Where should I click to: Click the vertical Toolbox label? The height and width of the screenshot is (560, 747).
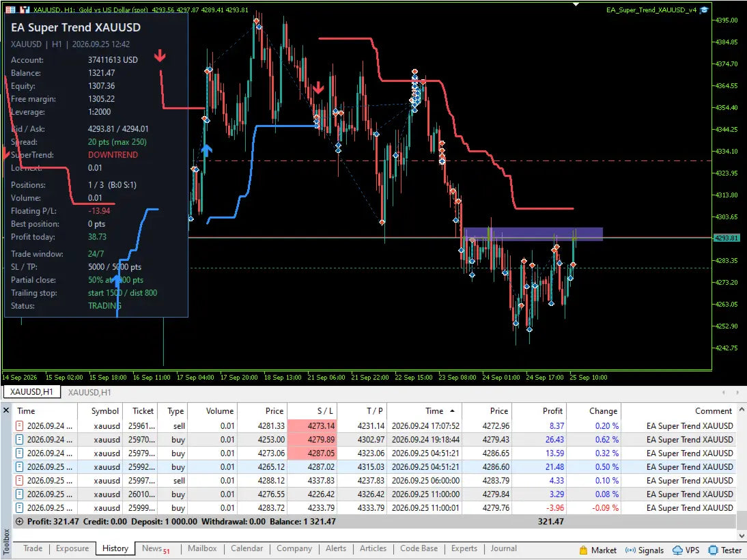coord(5,542)
